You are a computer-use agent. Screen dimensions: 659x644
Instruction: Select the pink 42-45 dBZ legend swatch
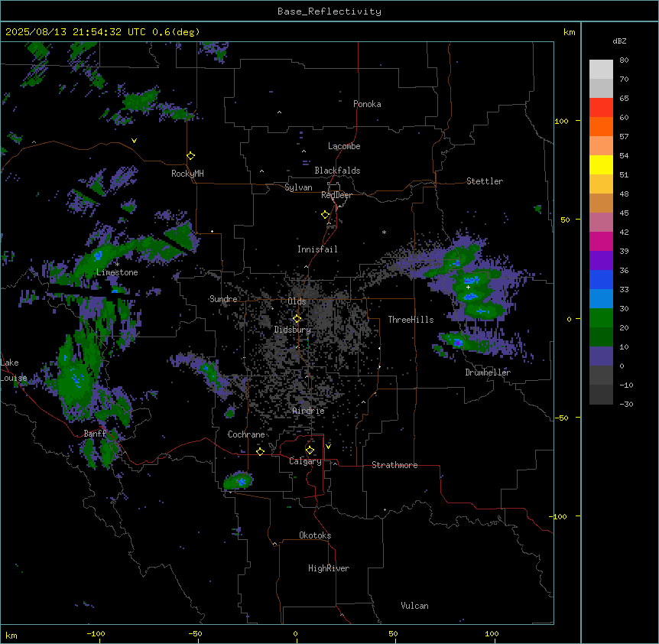coord(601,223)
